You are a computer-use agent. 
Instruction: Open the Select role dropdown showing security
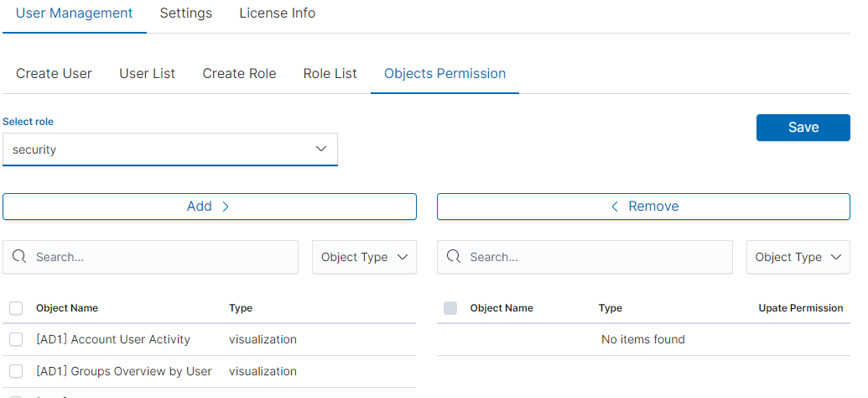coord(170,149)
